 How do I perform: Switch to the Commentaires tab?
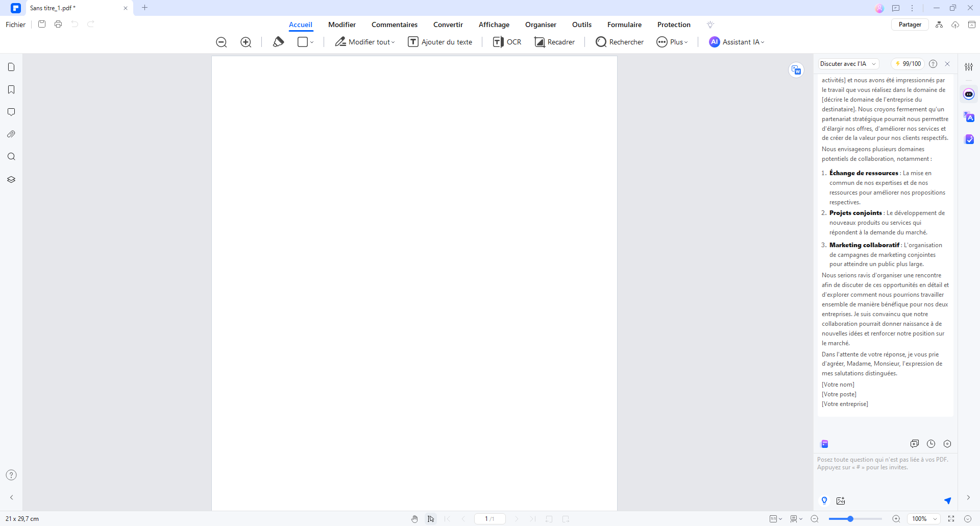point(395,25)
